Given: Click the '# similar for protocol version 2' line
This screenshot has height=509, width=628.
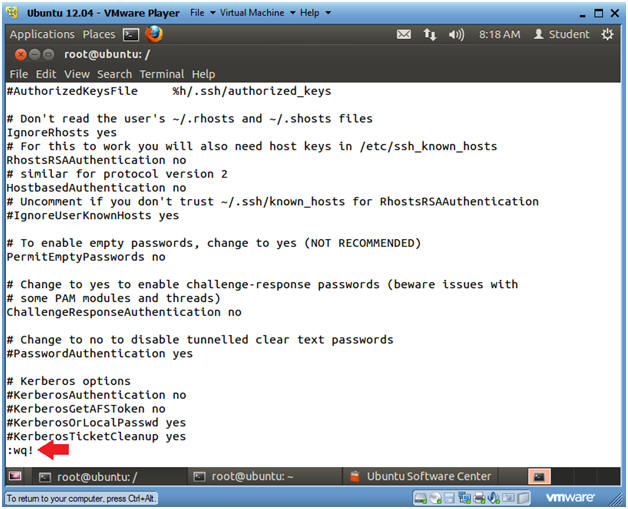Looking at the screenshot, I should click(117, 174).
